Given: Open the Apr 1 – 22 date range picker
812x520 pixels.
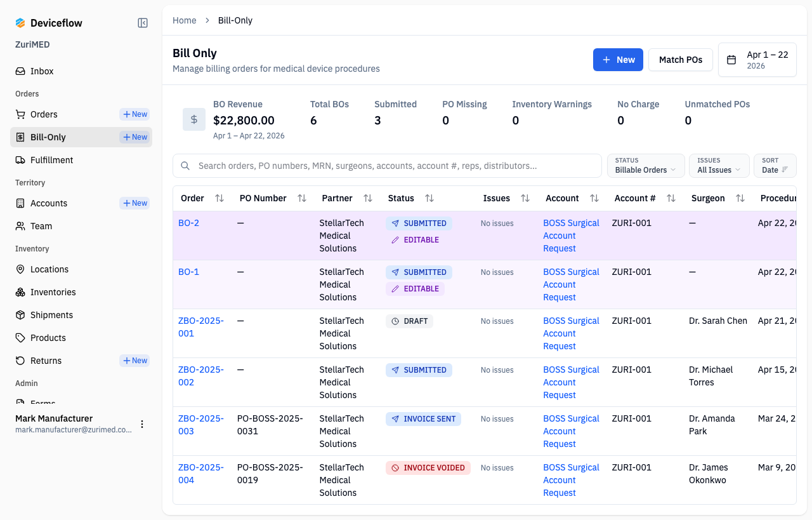Looking at the screenshot, I should [757, 60].
